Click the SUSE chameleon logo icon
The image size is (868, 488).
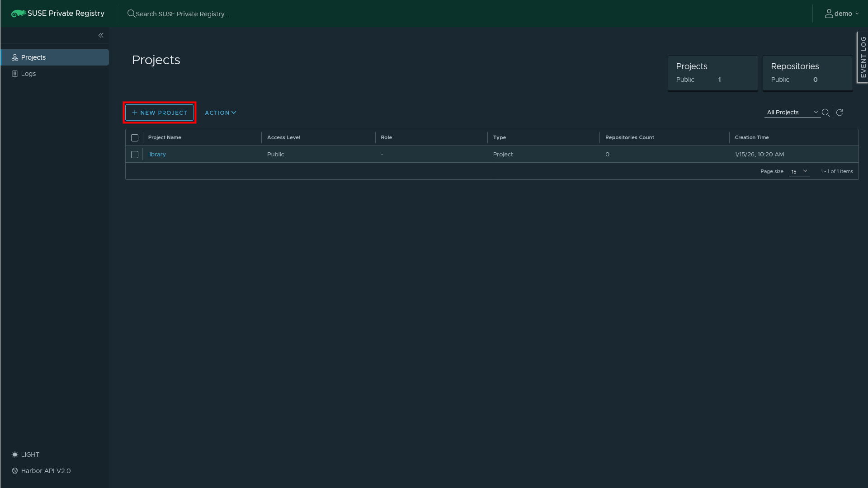point(19,14)
